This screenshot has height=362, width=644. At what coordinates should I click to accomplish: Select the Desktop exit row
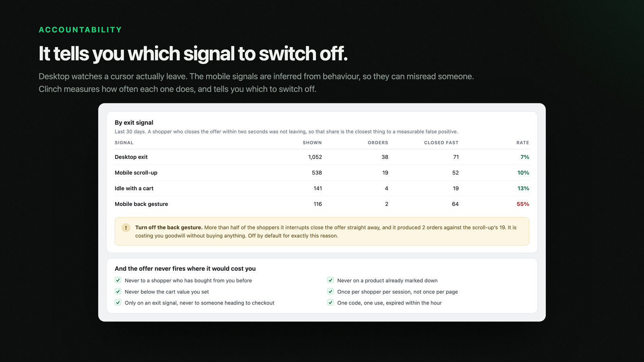(322, 157)
